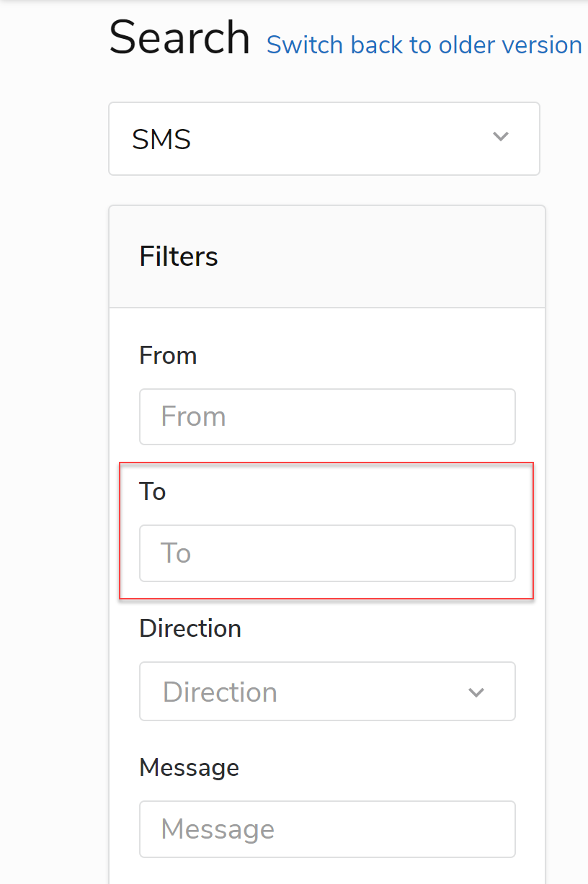Click the Message filter text box
The width and height of the screenshot is (588, 884).
click(327, 829)
